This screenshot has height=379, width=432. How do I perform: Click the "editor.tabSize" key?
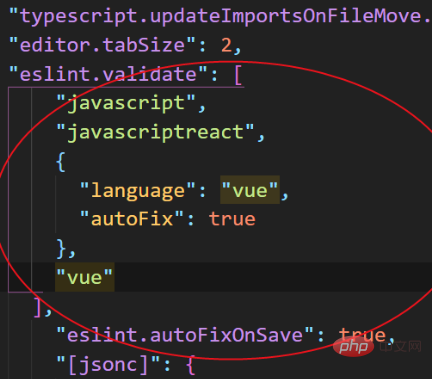pyautogui.click(x=102, y=45)
